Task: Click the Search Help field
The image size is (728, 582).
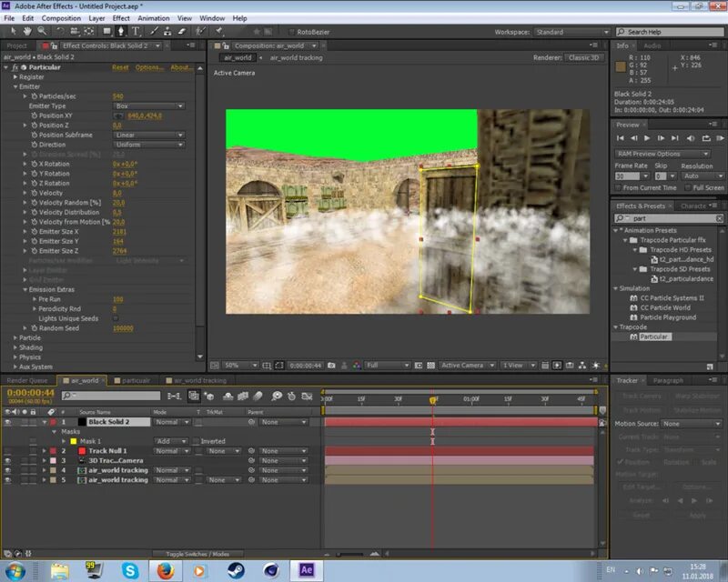Action: coord(670,32)
